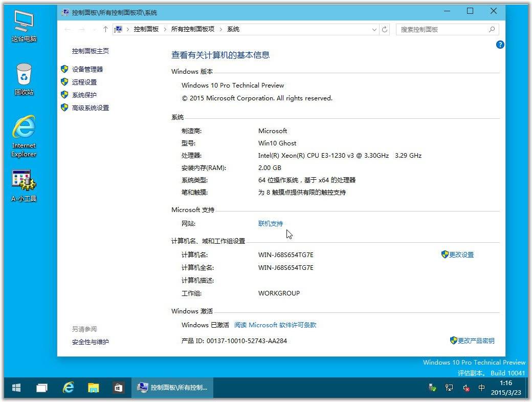Click the shield icon beside 远程设置
Viewport: 532px width, 402px height.
pos(64,82)
